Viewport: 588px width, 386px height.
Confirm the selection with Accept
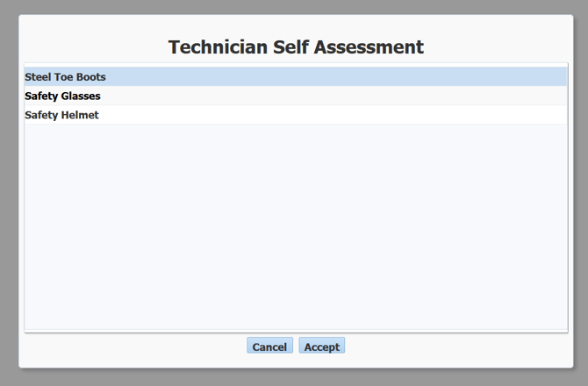[x=321, y=347]
